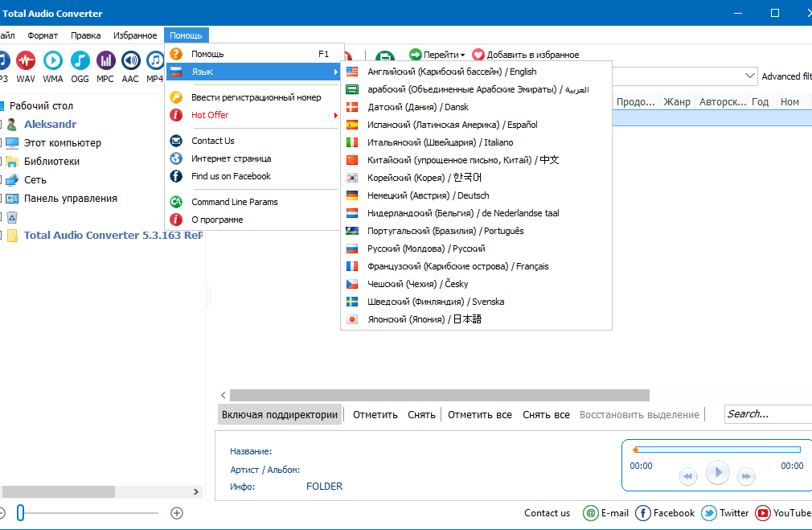Viewport: 812px width, 530px height.
Task: Select Библиотеки in folder tree
Action: click(51, 161)
